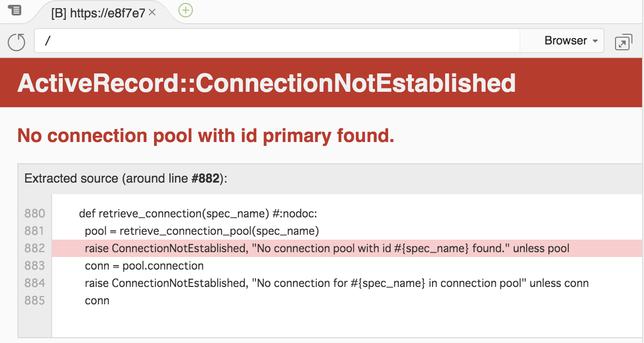Open the tab list icon

coord(15,10)
